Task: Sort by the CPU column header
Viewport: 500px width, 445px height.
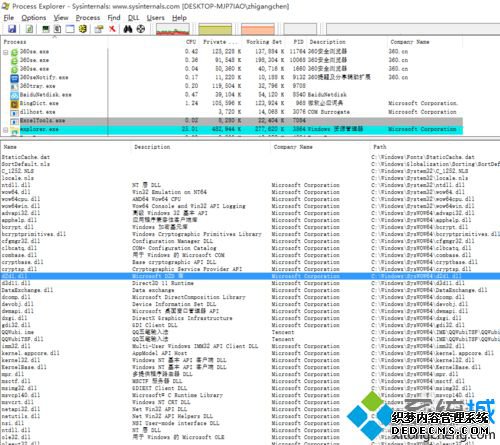Action: click(191, 42)
